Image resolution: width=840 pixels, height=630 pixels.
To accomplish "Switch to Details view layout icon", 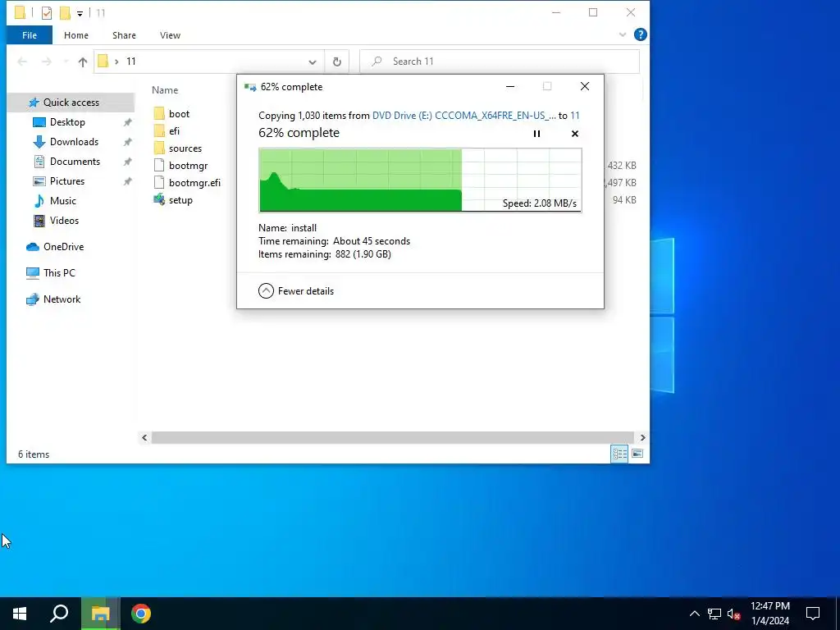I will pyautogui.click(x=620, y=454).
